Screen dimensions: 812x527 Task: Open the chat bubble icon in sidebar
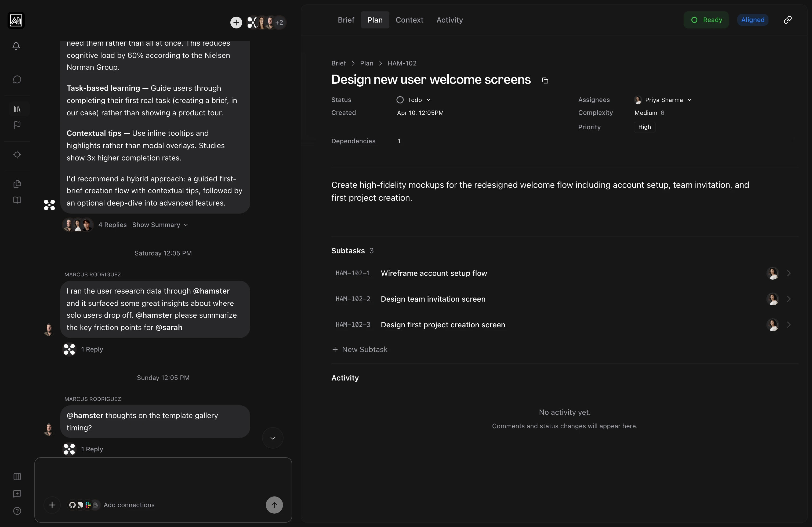point(17,79)
